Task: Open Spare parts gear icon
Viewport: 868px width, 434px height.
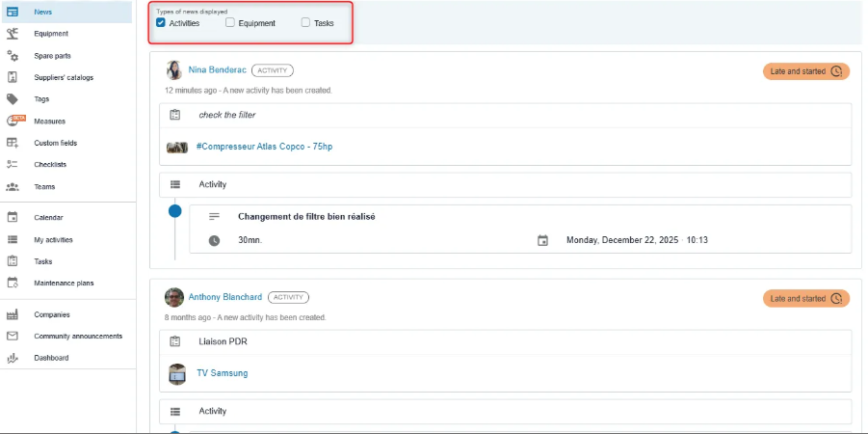Action: (13, 56)
